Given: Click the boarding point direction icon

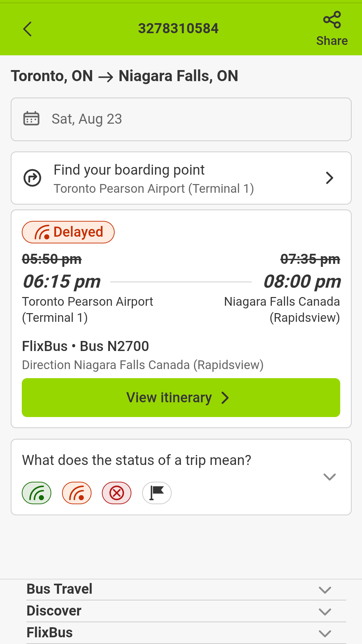Looking at the screenshot, I should point(33,178).
